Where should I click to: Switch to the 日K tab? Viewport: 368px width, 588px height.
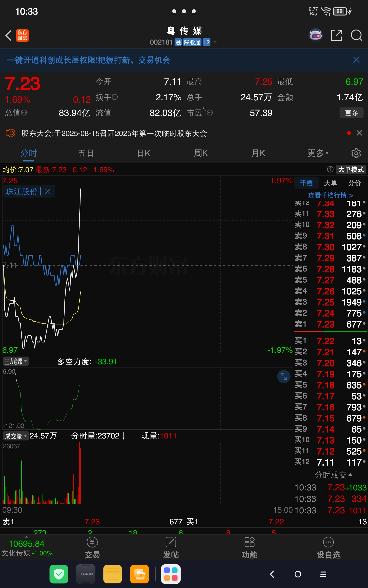144,153
